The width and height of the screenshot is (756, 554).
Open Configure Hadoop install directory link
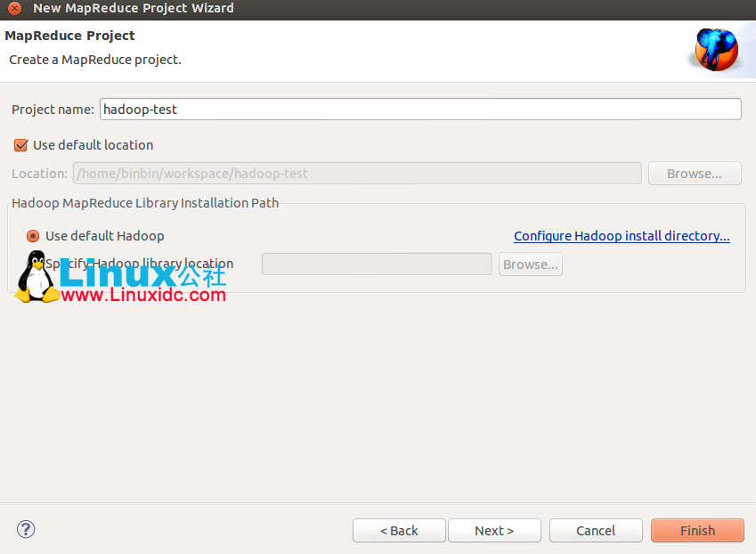click(621, 235)
